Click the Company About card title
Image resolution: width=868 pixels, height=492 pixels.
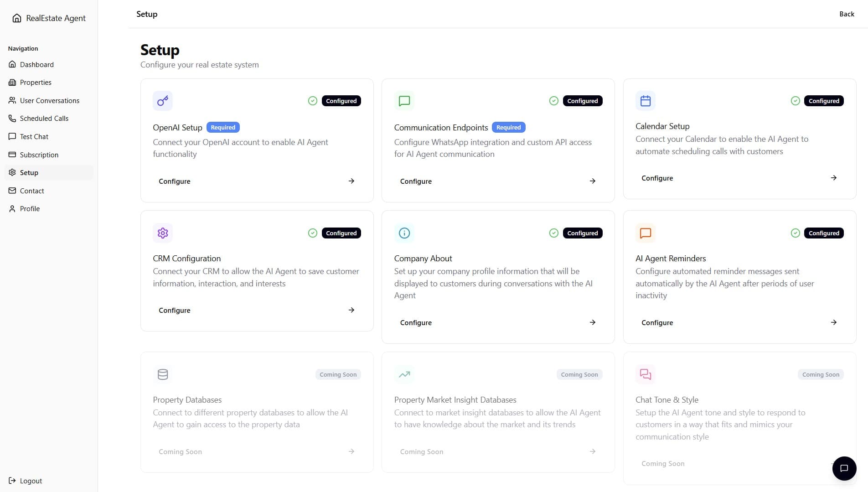click(x=423, y=259)
